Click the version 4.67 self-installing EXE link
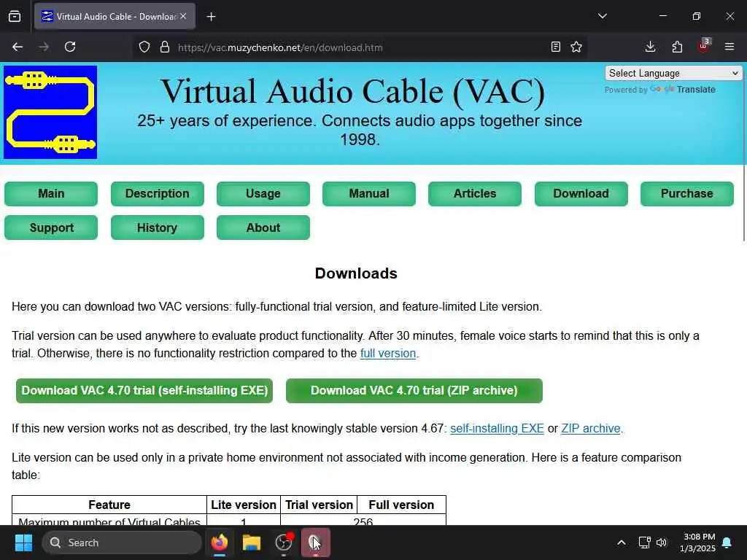Screen dimensions: 747x560 497,428
